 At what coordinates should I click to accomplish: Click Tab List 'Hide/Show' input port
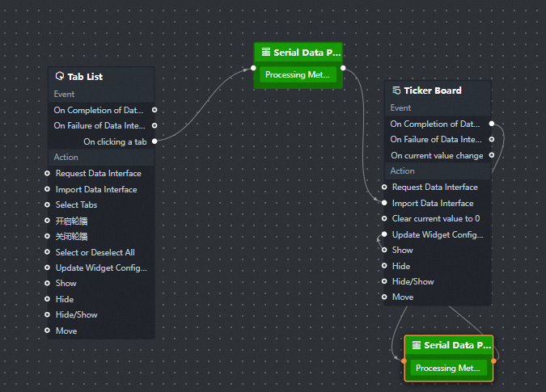[x=48, y=314]
